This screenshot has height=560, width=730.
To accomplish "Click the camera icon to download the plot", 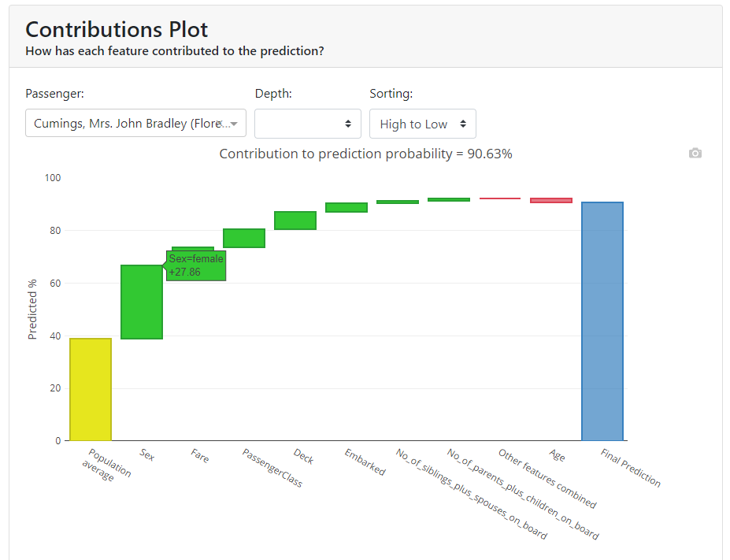I will pyautogui.click(x=694, y=153).
